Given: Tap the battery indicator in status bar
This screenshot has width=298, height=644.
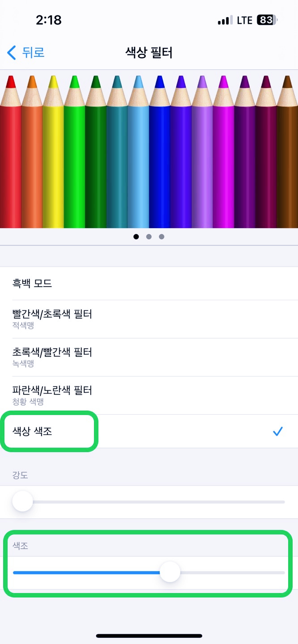Looking at the screenshot, I should click(x=267, y=20).
